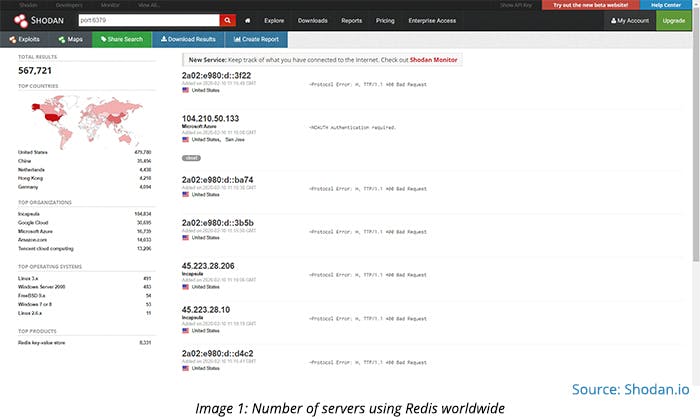Screen dimensions: 700x420
Task: Click the red search magnifier button
Action: [227, 20]
